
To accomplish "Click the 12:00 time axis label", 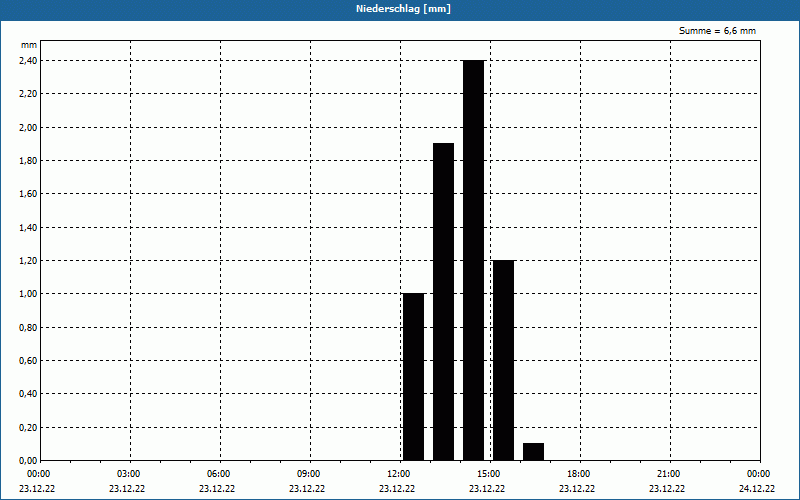I will click(x=398, y=474).
